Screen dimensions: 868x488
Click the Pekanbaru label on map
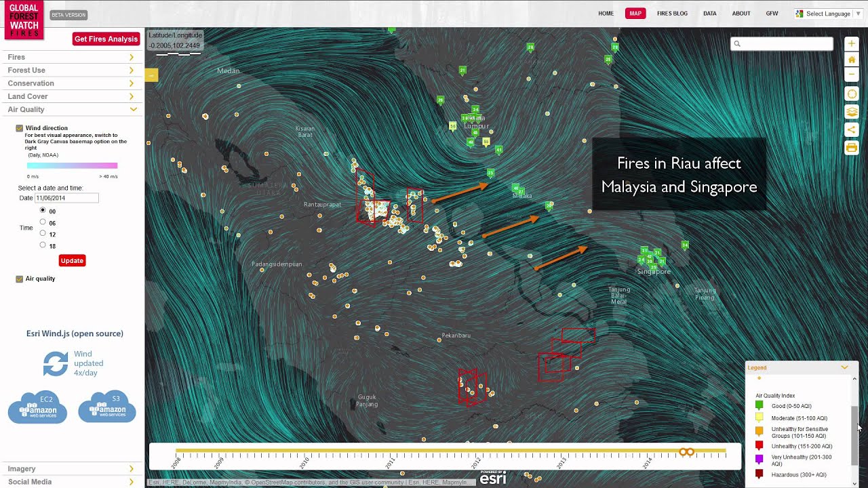pos(456,335)
